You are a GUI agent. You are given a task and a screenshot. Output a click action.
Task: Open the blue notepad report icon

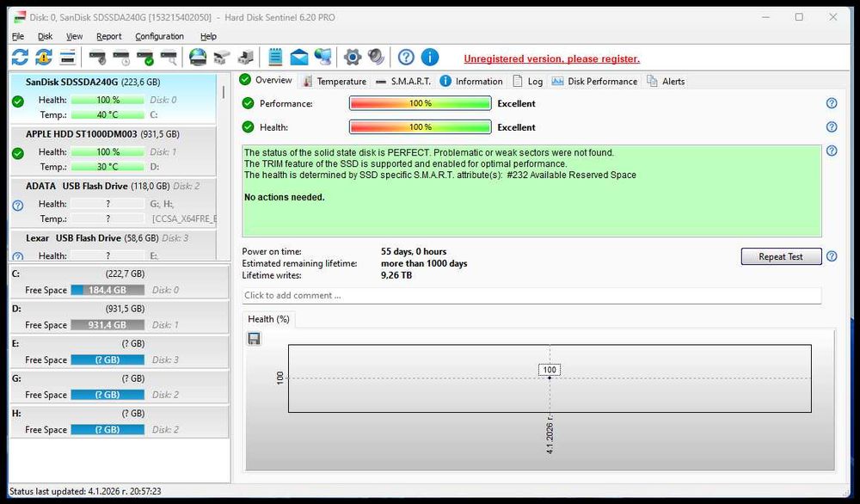pos(275,57)
